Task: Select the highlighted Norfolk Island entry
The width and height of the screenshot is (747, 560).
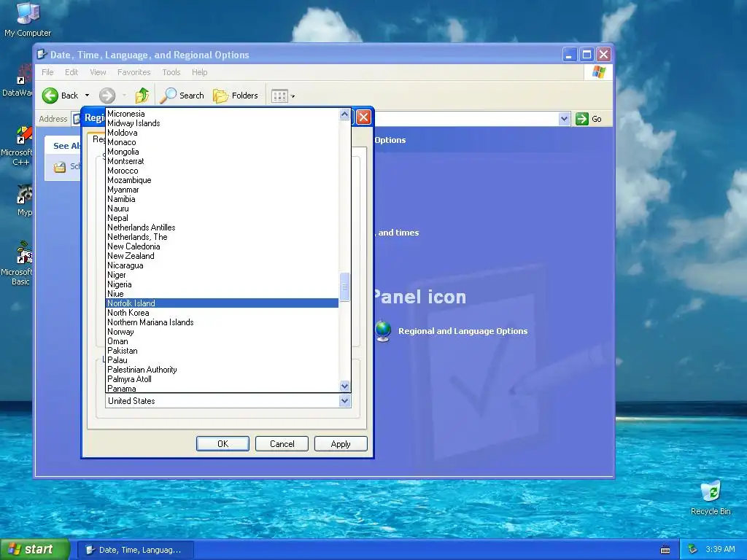Action: (222, 303)
